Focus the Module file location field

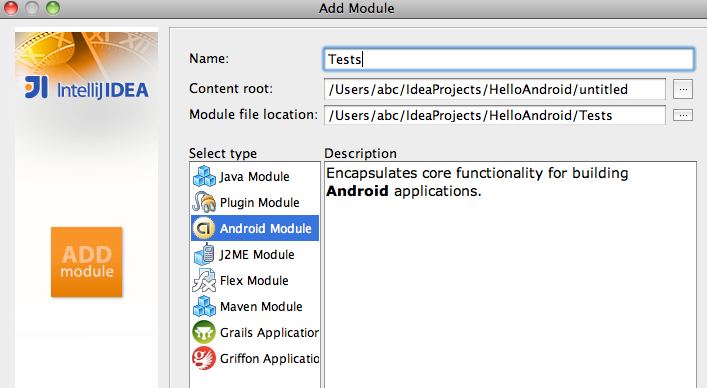coord(495,115)
